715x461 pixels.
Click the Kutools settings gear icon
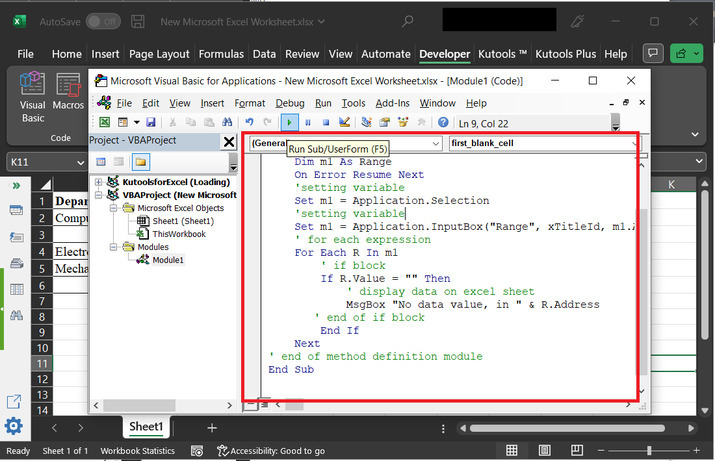[14, 427]
